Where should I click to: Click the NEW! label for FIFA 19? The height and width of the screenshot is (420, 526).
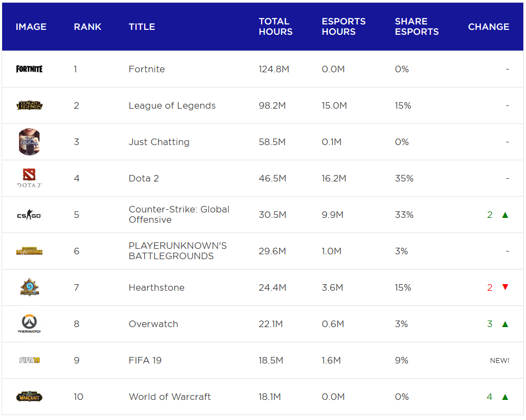coord(499,361)
